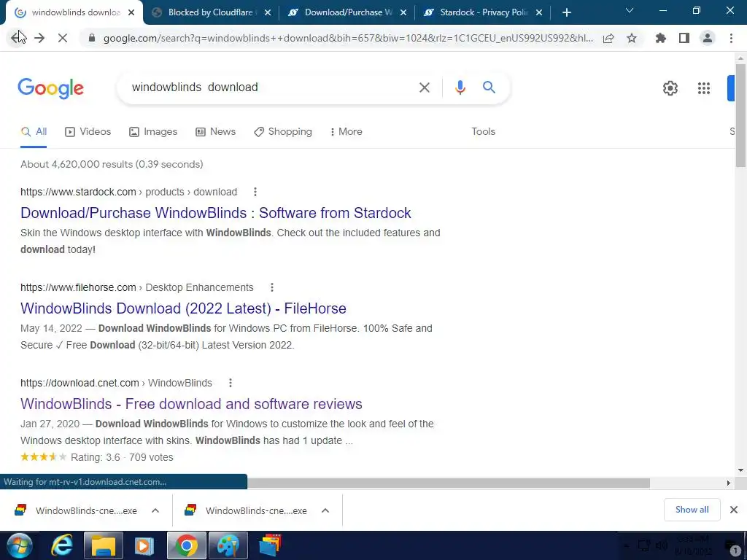Click the vertical scrollbar thumb
The height and width of the screenshot is (560, 747).
point(740,114)
